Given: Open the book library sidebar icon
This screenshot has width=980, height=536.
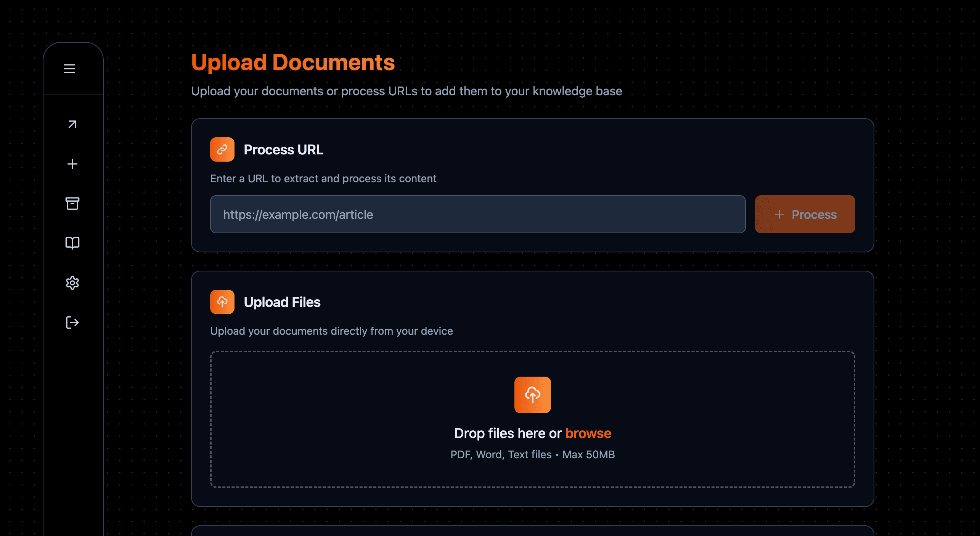Looking at the screenshot, I should 72,243.
